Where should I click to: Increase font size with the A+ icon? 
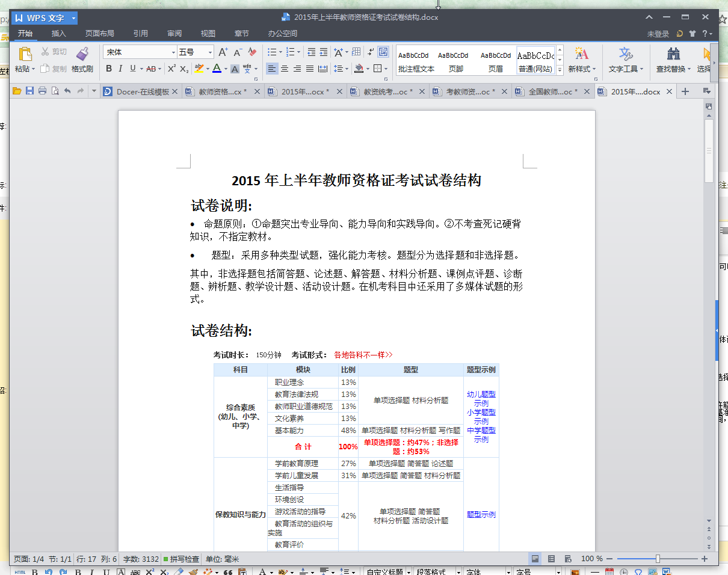click(x=223, y=52)
